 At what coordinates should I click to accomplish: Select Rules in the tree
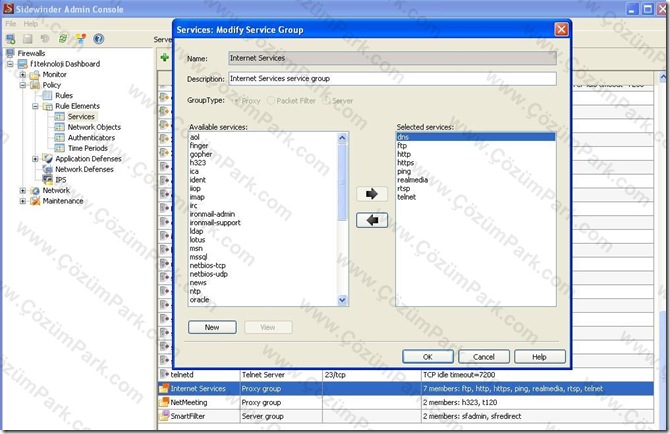[64, 95]
